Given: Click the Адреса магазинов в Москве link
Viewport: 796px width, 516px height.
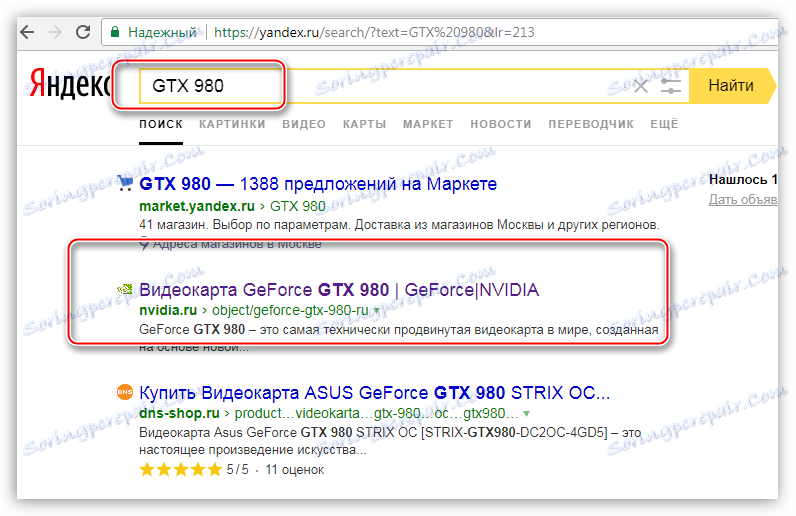Looking at the screenshot, I should (x=237, y=244).
